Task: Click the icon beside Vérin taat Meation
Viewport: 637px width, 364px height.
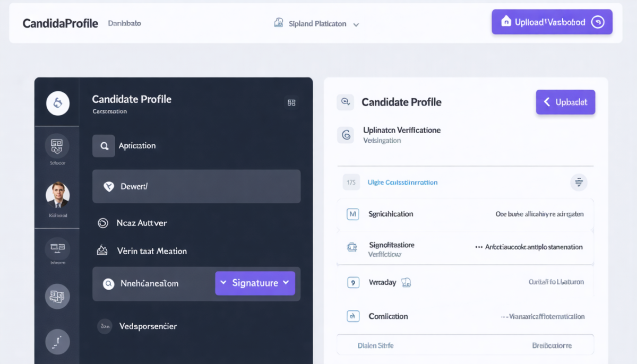Action: (102, 250)
